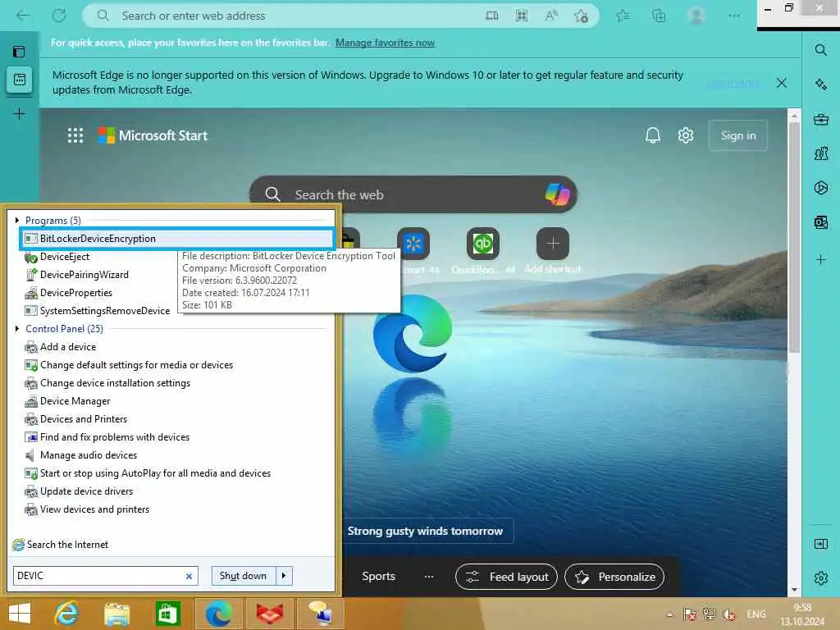The image size is (840, 630).
Task: Open Edge Settings and more menu
Action: [x=734, y=16]
